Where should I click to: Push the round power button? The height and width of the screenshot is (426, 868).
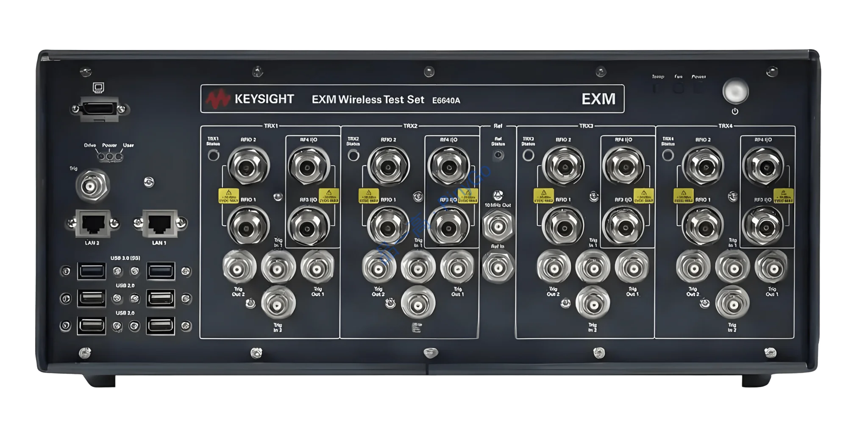[x=735, y=91]
